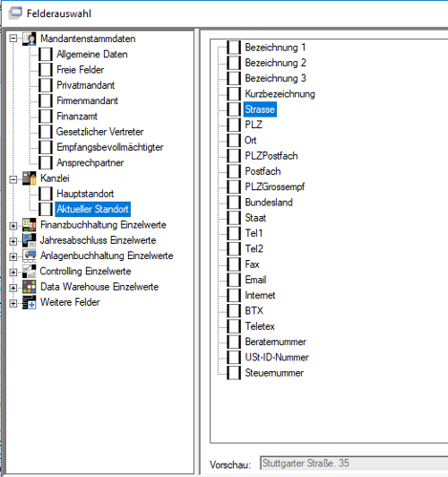This screenshot has height=477, width=448.
Task: Select the Teletex label
Action: click(x=260, y=326)
